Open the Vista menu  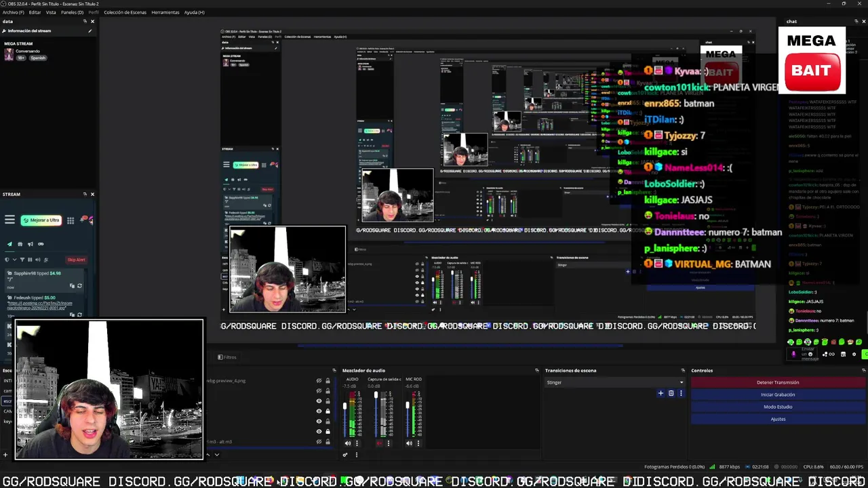click(51, 12)
